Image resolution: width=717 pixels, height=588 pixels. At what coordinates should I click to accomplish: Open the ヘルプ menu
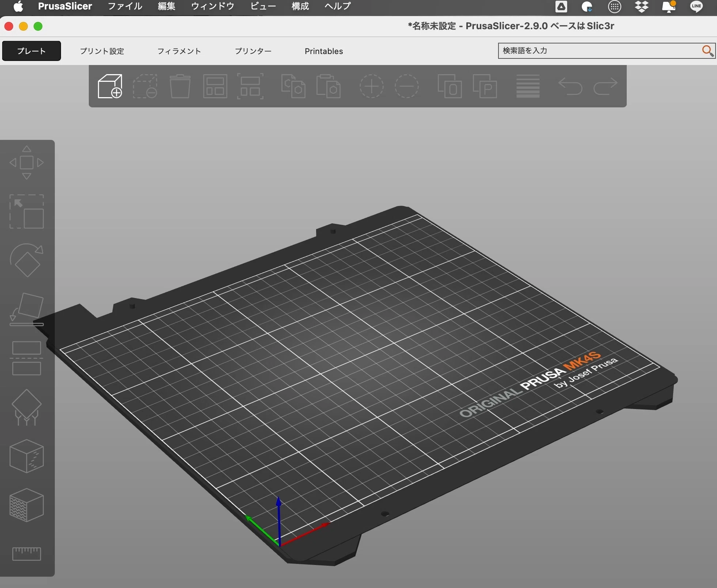tap(338, 6)
